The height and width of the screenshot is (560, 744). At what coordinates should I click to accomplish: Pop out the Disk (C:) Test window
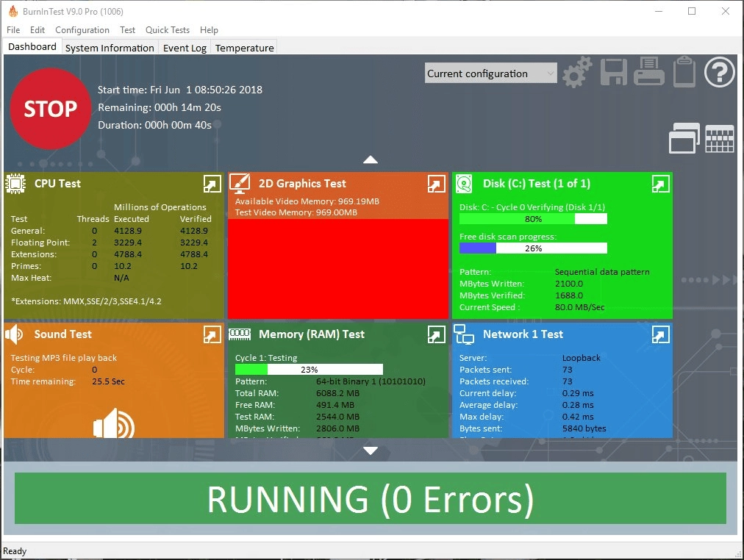660,184
